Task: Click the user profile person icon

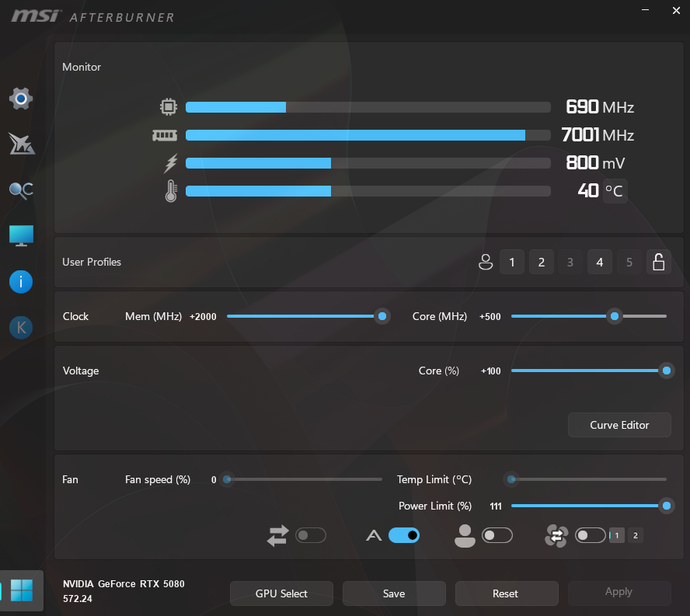Action: pyautogui.click(x=486, y=263)
